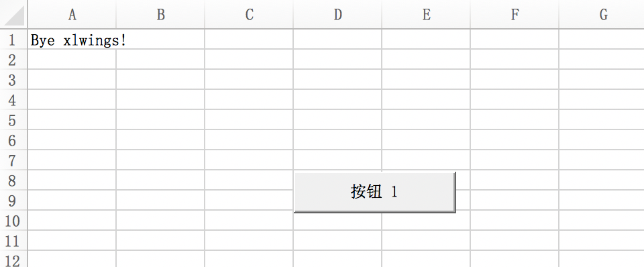Click cell C4
This screenshot has width=644, height=267.
coord(249,99)
